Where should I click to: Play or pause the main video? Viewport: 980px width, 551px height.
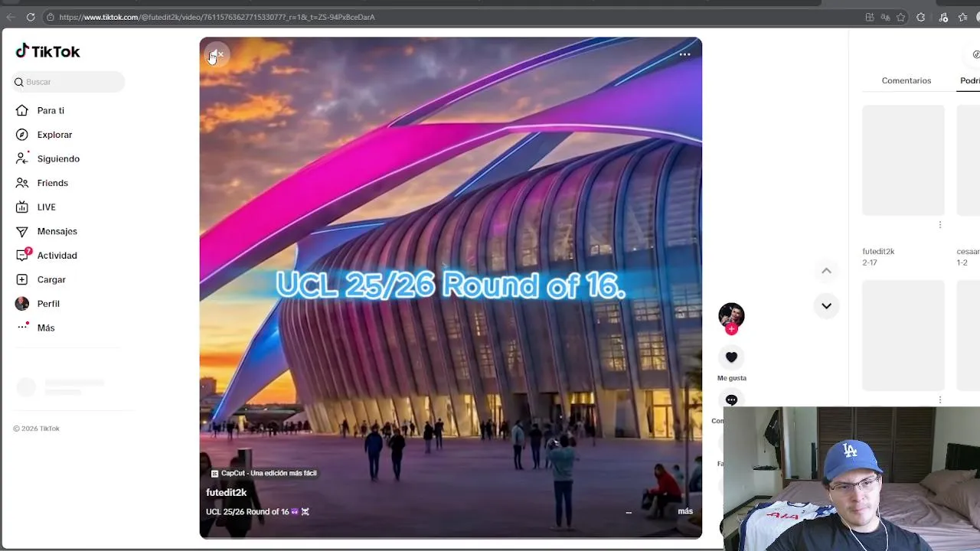click(450, 288)
